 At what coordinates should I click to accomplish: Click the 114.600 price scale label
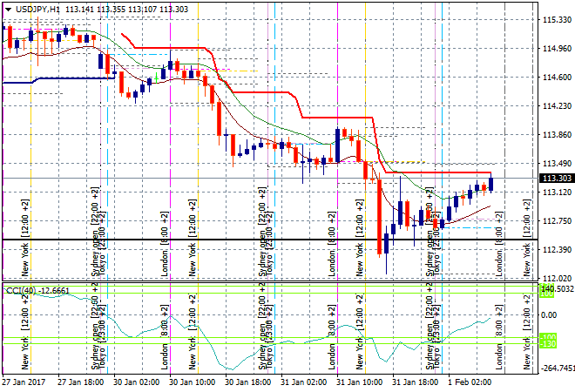(x=555, y=78)
